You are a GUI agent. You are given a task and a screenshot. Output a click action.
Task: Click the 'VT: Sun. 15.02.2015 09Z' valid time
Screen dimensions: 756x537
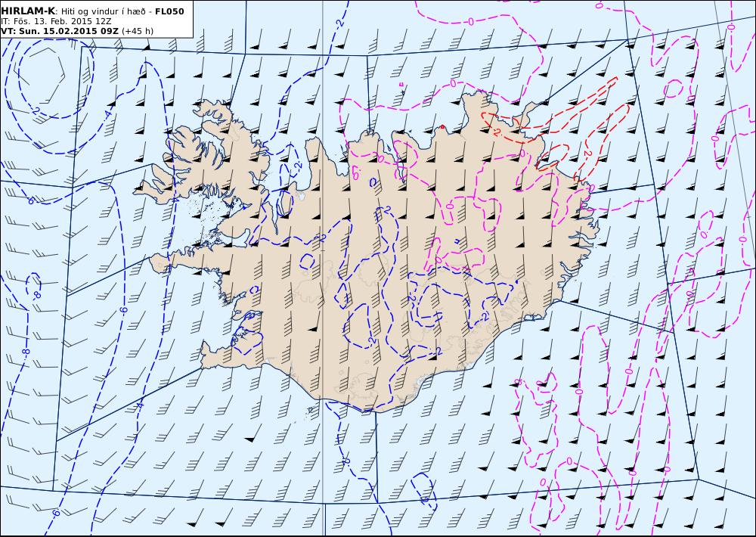click(60, 31)
